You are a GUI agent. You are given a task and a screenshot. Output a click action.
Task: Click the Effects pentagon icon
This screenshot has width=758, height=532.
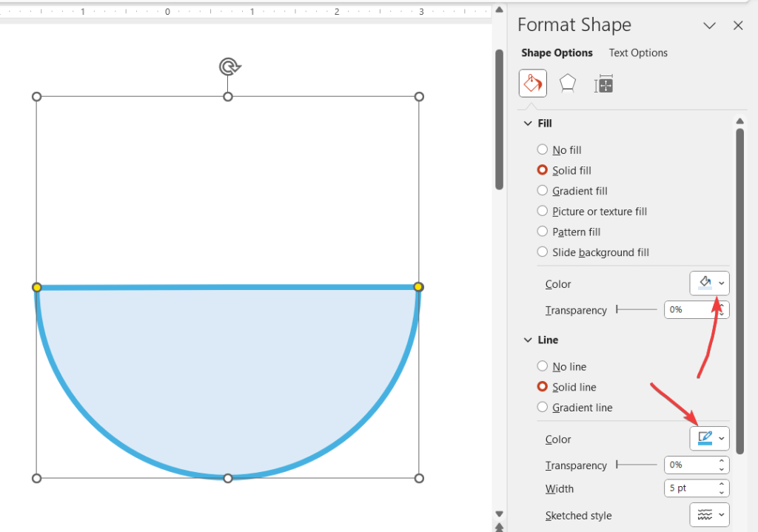pos(567,84)
